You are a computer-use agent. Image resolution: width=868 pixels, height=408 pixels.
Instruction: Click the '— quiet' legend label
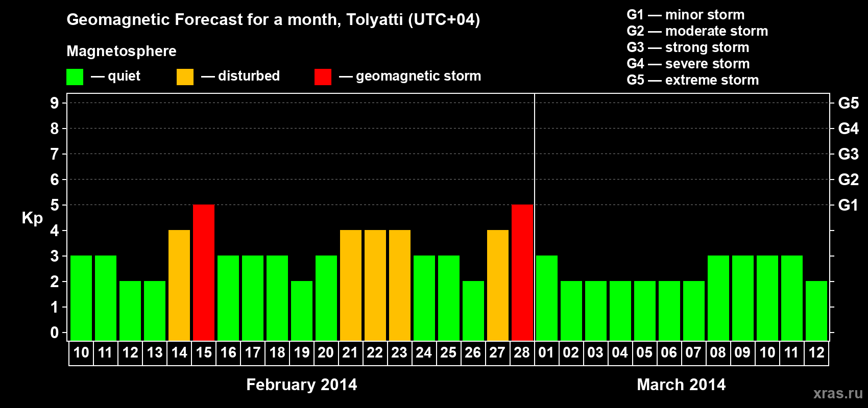click(x=115, y=76)
